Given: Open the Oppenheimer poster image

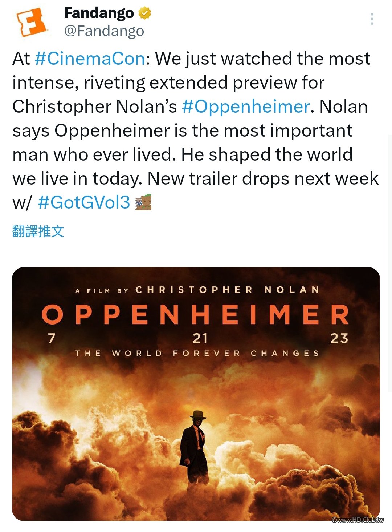Looking at the screenshot, I should point(196,394).
